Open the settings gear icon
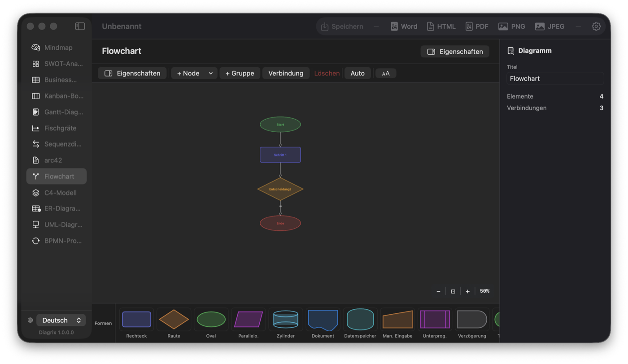628x364 pixels. tap(596, 26)
